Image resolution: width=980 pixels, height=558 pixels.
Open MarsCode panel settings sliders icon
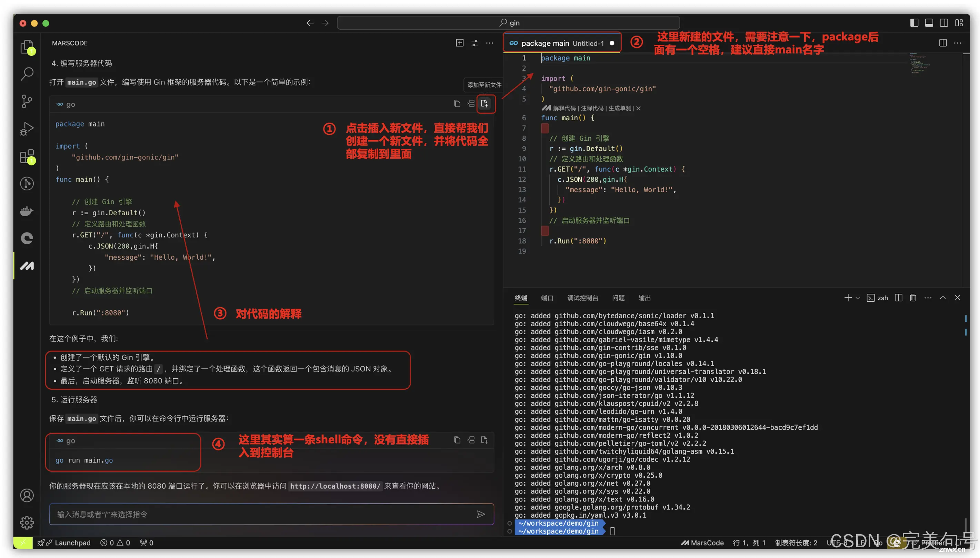click(475, 43)
